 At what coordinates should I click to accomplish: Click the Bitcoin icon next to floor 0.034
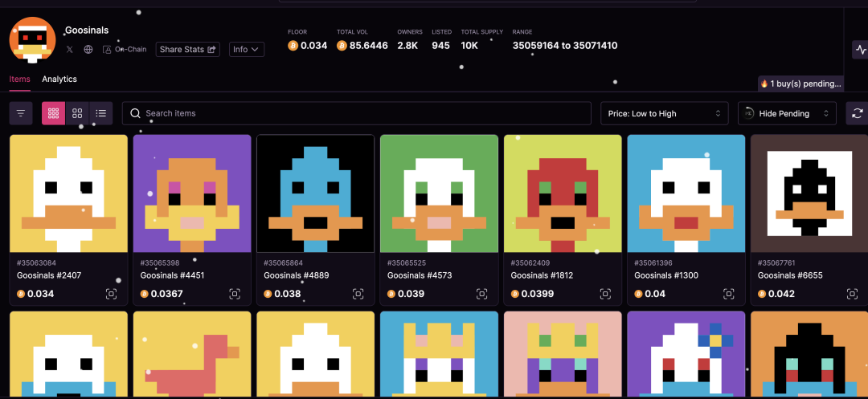[293, 45]
